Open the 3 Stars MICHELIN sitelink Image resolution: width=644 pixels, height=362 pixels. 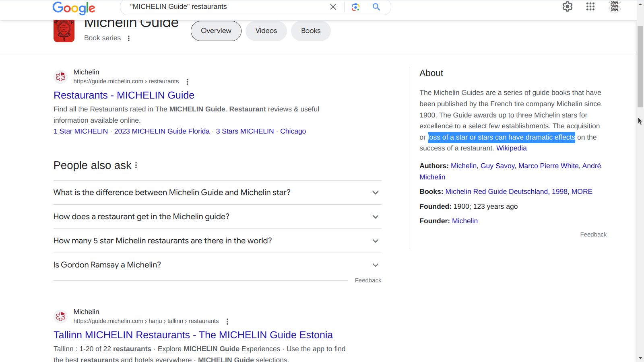point(245,132)
